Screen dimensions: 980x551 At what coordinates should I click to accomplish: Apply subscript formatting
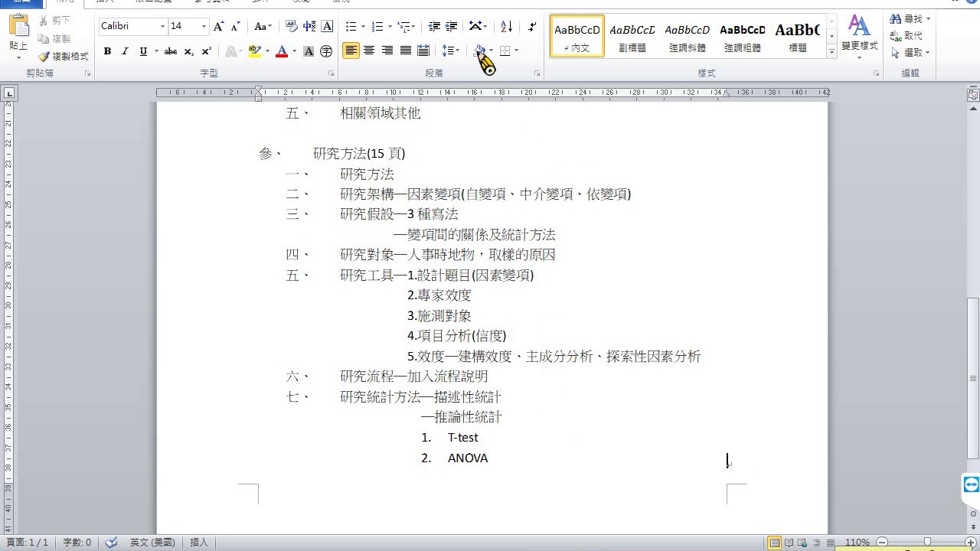click(189, 51)
